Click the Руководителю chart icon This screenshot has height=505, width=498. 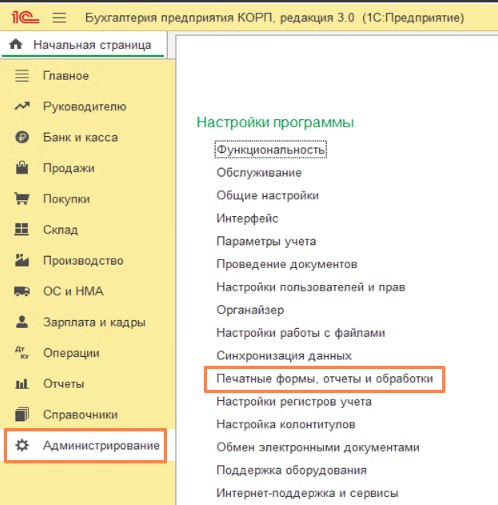(x=22, y=106)
